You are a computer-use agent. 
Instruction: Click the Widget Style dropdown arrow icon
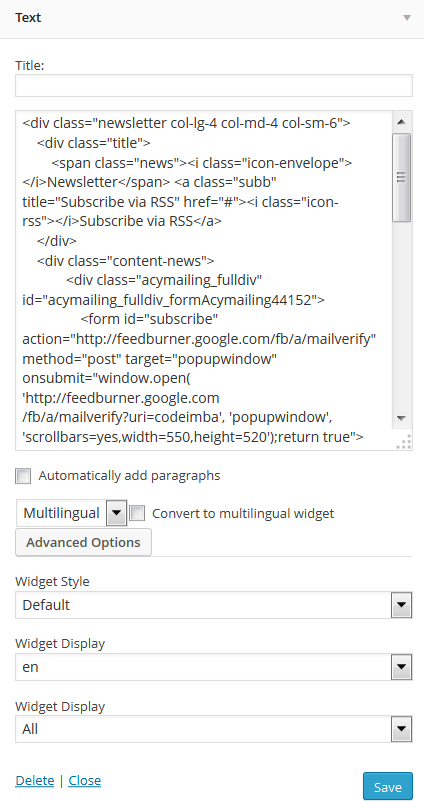[x=402, y=605]
